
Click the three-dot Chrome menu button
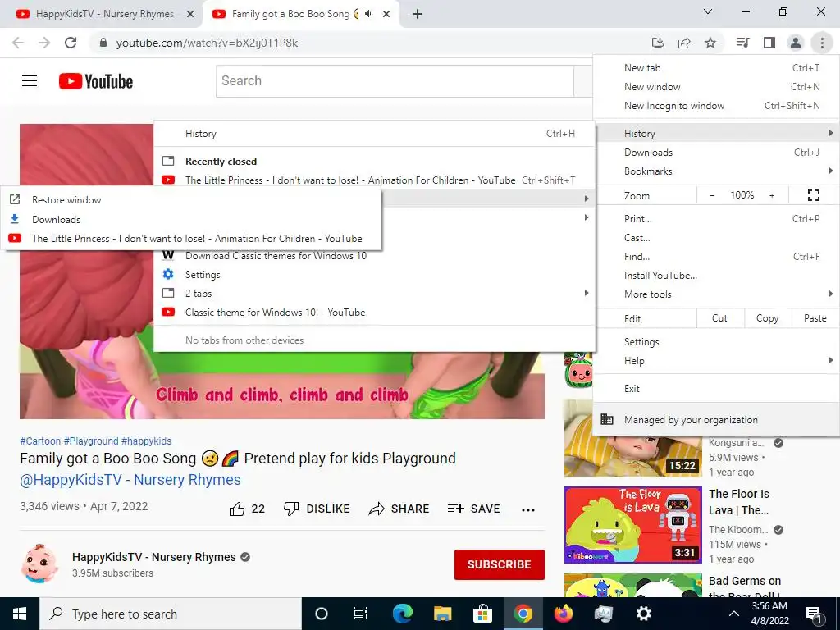click(822, 43)
